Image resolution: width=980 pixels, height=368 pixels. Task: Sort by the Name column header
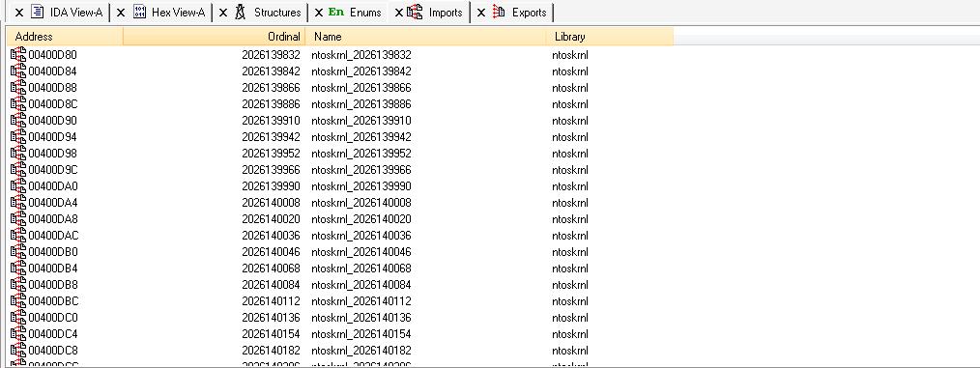pyautogui.click(x=425, y=37)
